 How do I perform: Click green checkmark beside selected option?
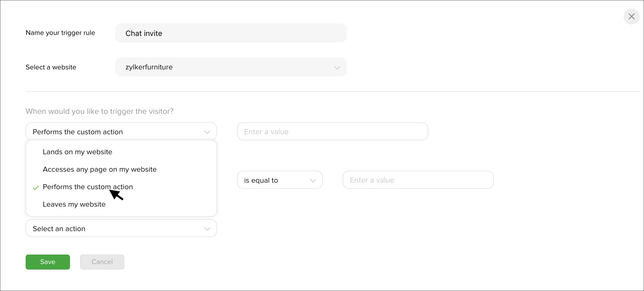(x=36, y=187)
